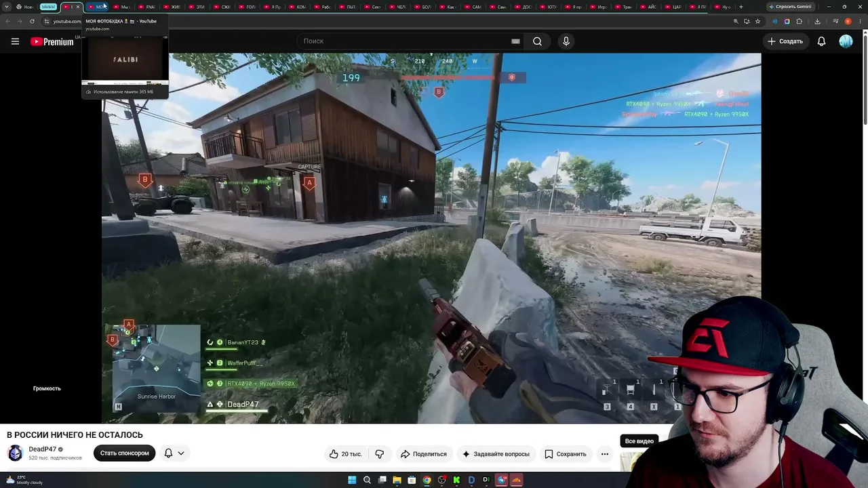
Task: Click the '520 тыс. подписчиков' subscriber count
Action: tap(55, 458)
